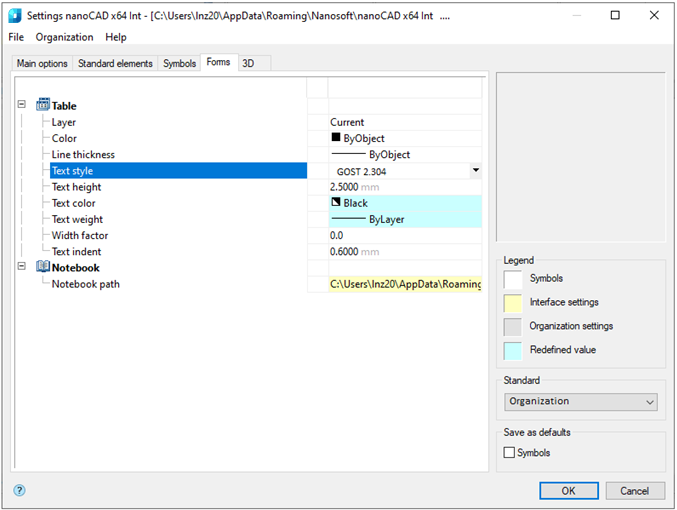The height and width of the screenshot is (510, 677).
Task: Collapse the Notebook tree group
Action: (x=22, y=266)
